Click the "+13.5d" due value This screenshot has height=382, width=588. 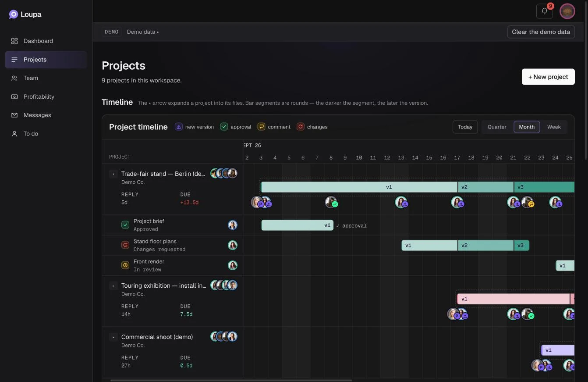coord(189,203)
